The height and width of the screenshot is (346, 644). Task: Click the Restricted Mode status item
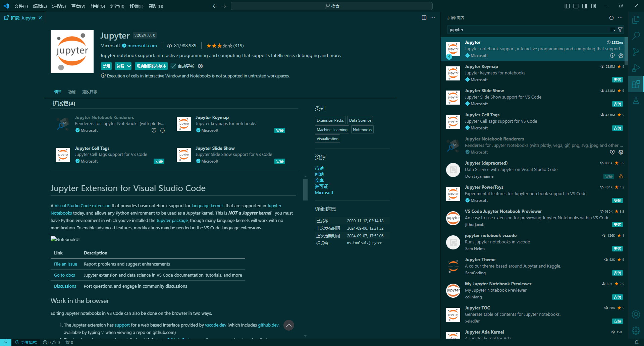[26, 342]
